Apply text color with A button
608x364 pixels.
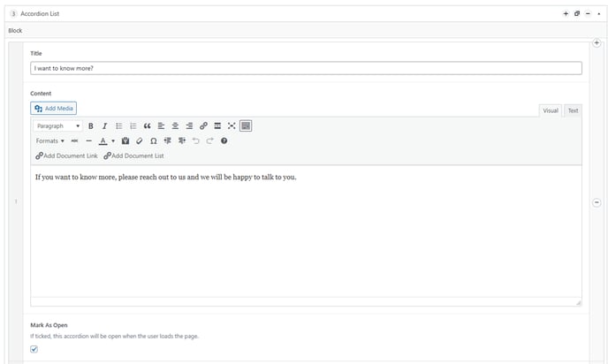coord(103,140)
